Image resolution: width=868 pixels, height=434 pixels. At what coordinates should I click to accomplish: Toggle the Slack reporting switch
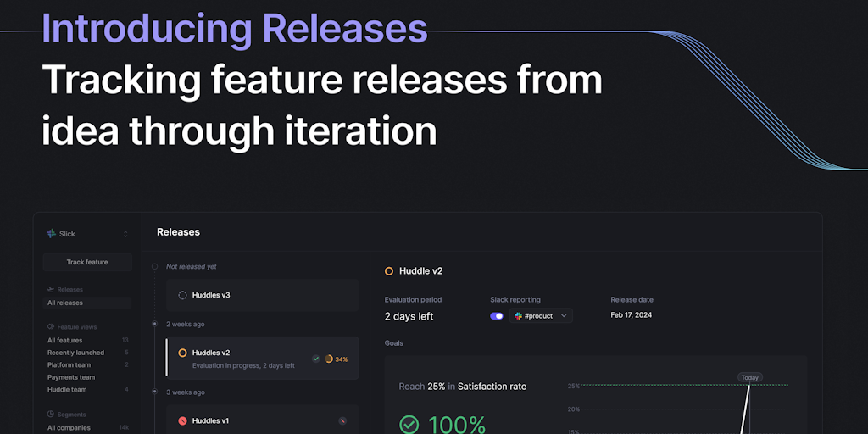point(497,316)
